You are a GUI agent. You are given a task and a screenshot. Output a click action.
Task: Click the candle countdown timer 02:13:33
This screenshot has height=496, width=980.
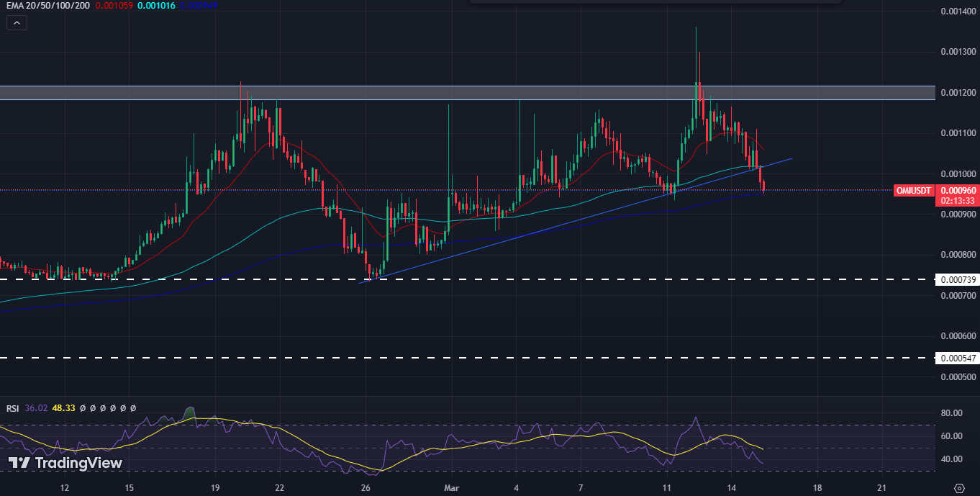956,201
